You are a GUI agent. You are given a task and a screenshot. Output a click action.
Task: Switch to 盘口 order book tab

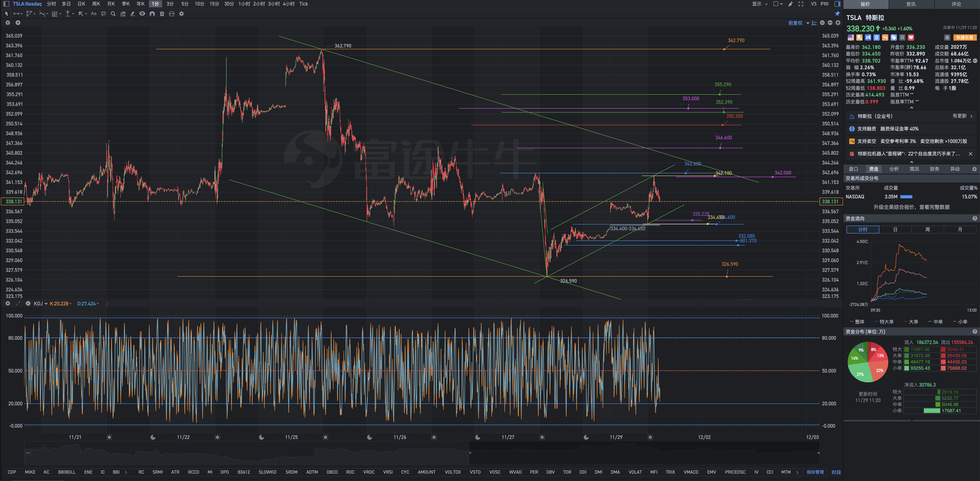pos(853,169)
